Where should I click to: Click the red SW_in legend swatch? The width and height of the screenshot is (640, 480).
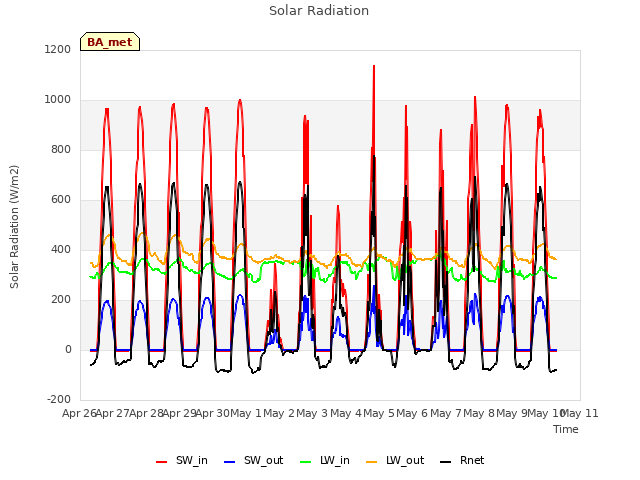(162, 462)
